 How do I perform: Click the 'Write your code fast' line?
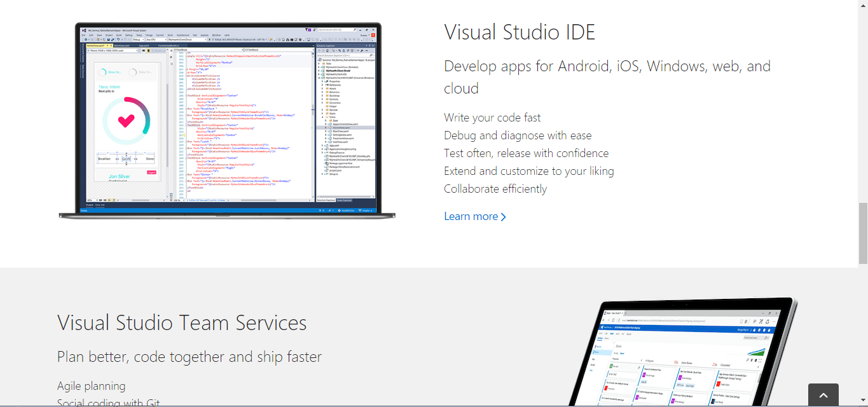(492, 118)
